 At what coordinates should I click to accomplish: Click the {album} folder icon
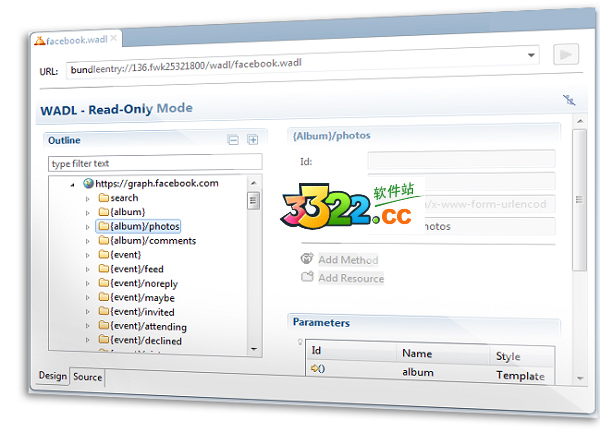(104, 212)
